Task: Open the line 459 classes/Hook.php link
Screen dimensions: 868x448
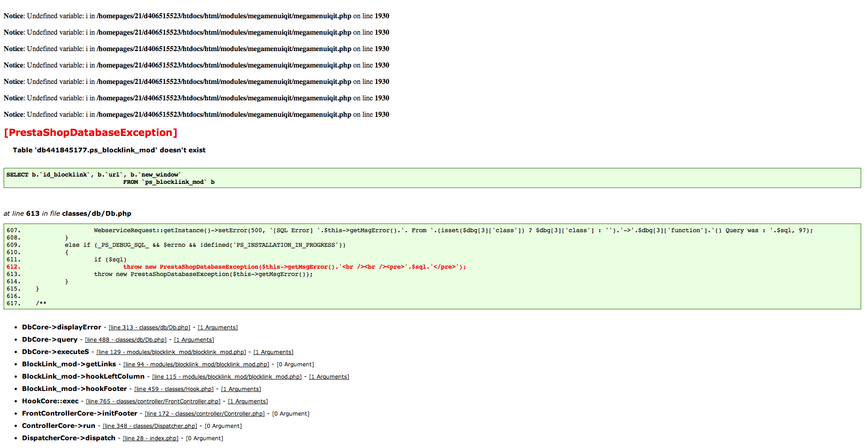Action: (174, 389)
